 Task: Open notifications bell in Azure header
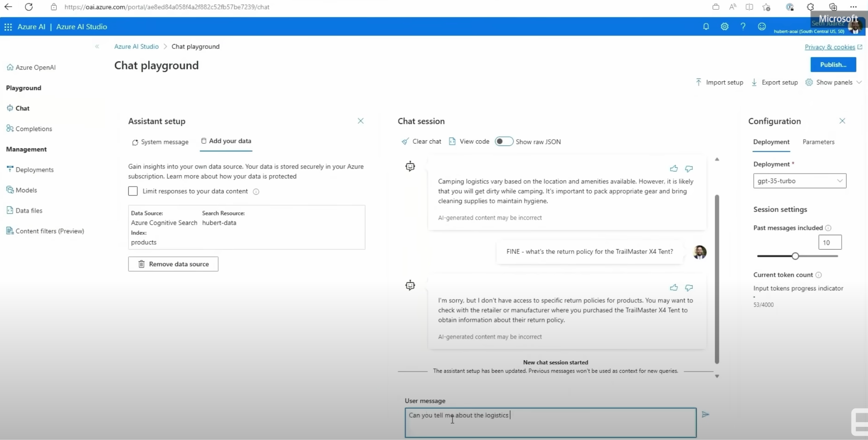point(706,27)
